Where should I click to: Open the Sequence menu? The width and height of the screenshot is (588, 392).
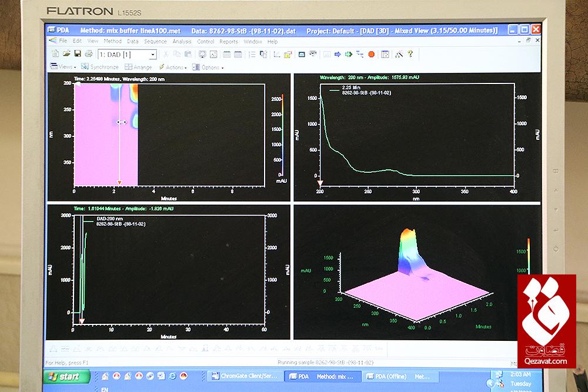[155, 42]
